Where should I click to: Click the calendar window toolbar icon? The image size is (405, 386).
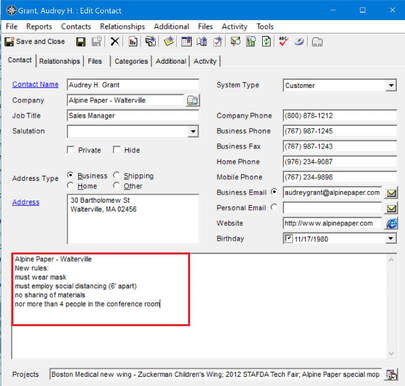(186, 42)
